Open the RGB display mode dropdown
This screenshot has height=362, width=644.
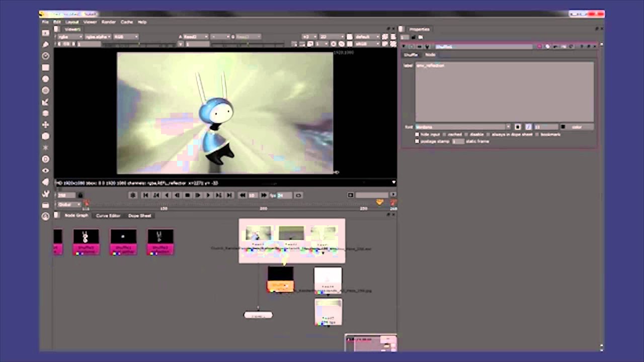coord(126,37)
